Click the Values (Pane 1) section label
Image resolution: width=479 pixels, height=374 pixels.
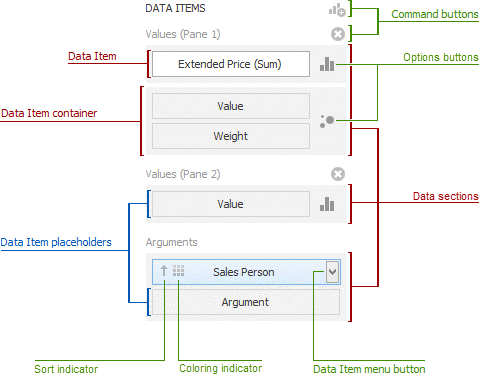point(183,34)
